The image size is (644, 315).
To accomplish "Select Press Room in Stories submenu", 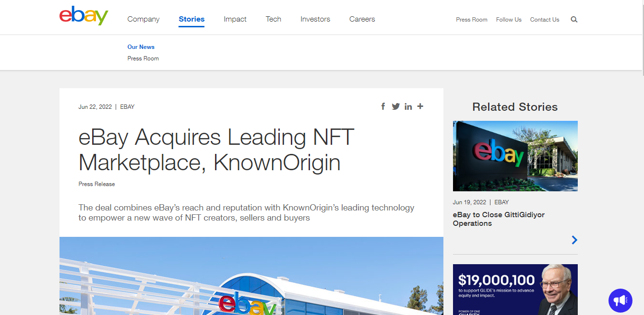I will pos(143,58).
